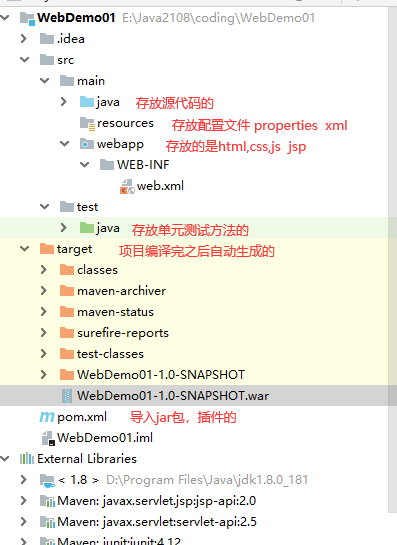The height and width of the screenshot is (545, 397).
Task: Click the test-classes folder icon
Action: click(x=67, y=353)
